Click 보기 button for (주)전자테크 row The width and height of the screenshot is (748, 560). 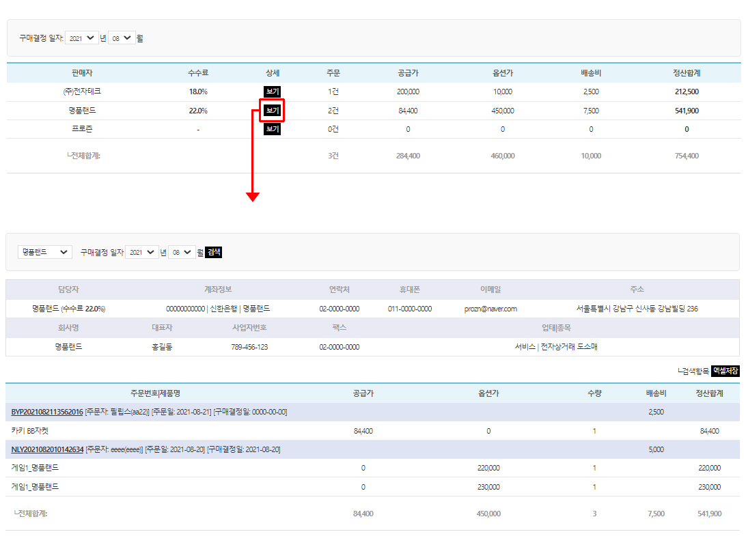pos(273,92)
